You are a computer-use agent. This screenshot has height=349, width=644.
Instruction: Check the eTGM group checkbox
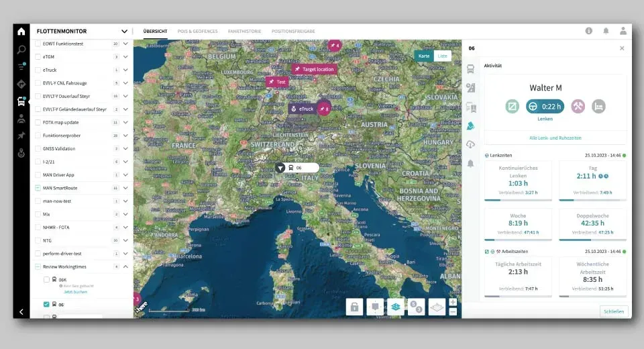click(x=38, y=57)
